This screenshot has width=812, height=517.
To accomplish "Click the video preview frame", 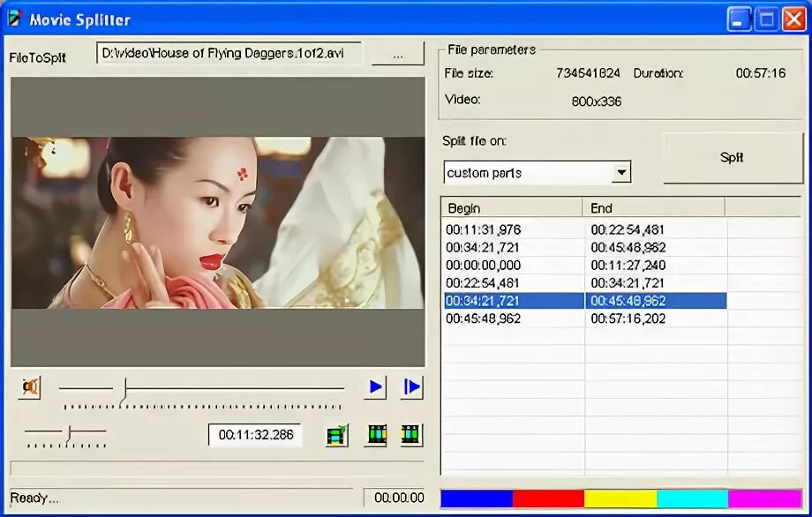I will point(218,222).
